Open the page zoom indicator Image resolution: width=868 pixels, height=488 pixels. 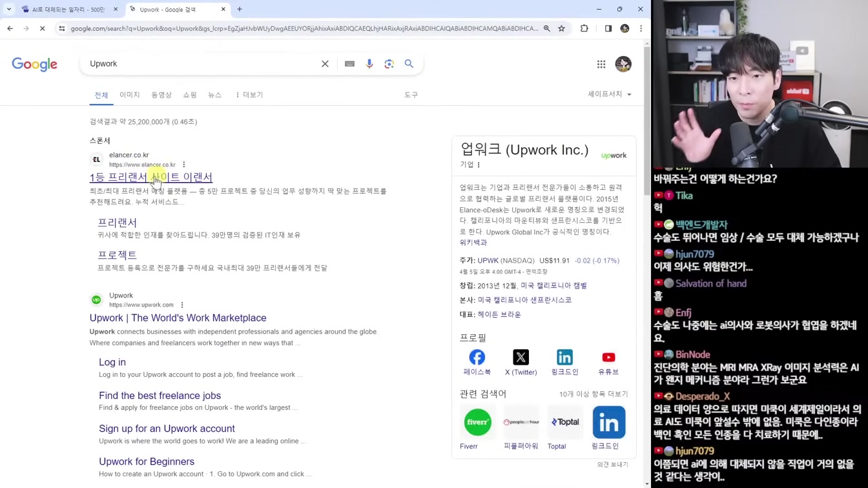click(547, 28)
